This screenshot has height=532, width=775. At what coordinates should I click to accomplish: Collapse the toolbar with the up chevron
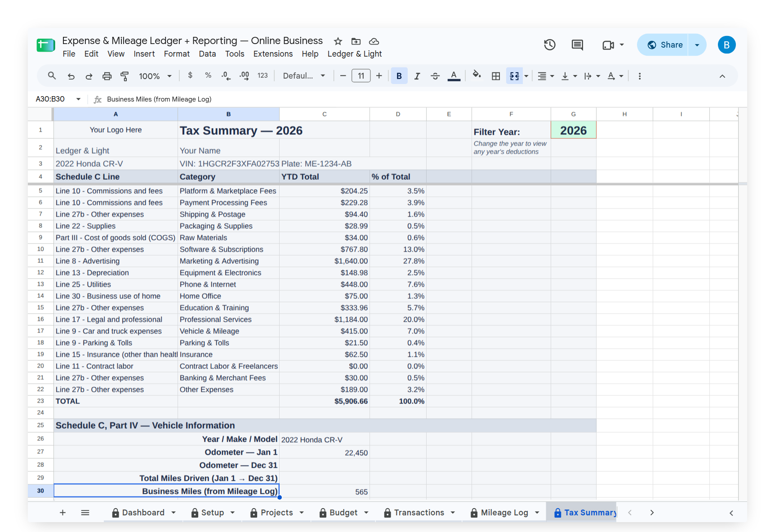pos(722,76)
